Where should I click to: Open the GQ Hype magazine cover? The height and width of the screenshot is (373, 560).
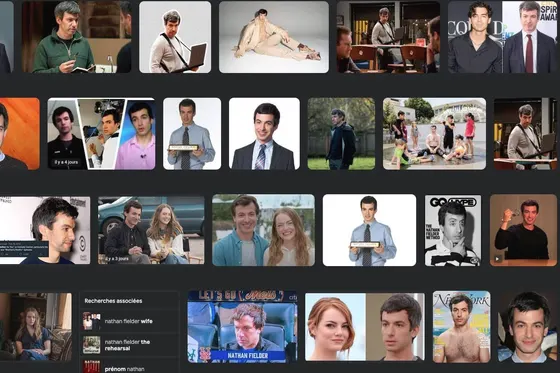[x=453, y=230]
